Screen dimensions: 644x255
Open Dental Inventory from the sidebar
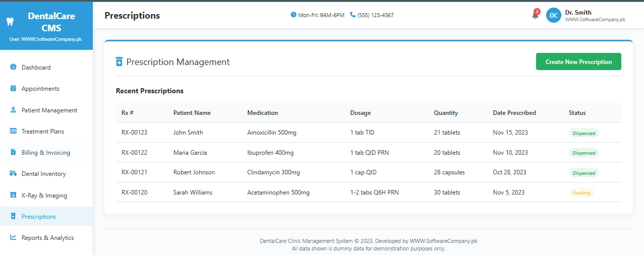tap(43, 174)
